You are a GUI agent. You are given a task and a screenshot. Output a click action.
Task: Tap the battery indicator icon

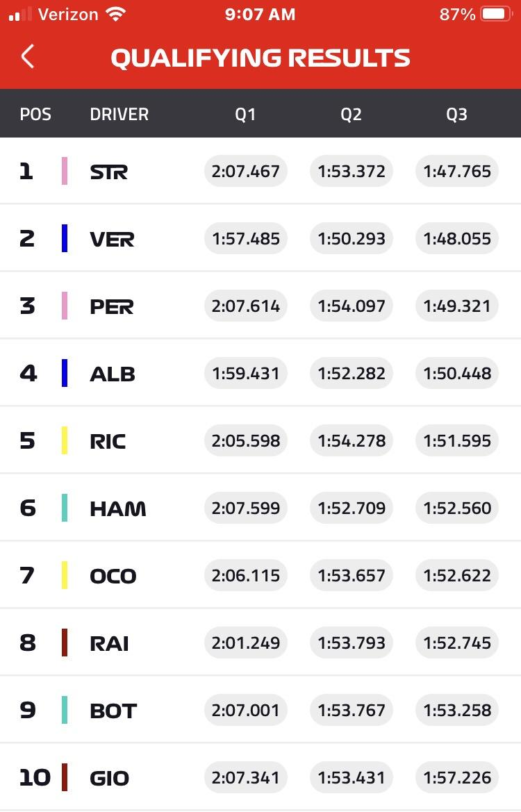[496, 14]
